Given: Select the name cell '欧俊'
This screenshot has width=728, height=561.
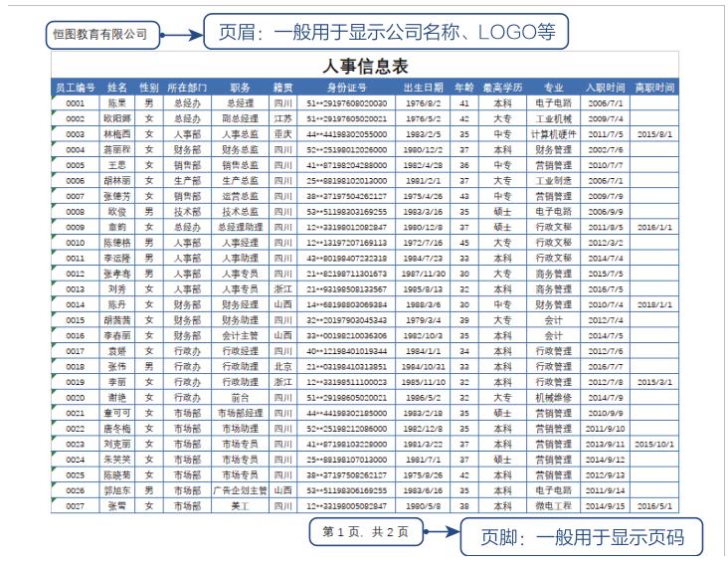Looking at the screenshot, I should tap(117, 212).
